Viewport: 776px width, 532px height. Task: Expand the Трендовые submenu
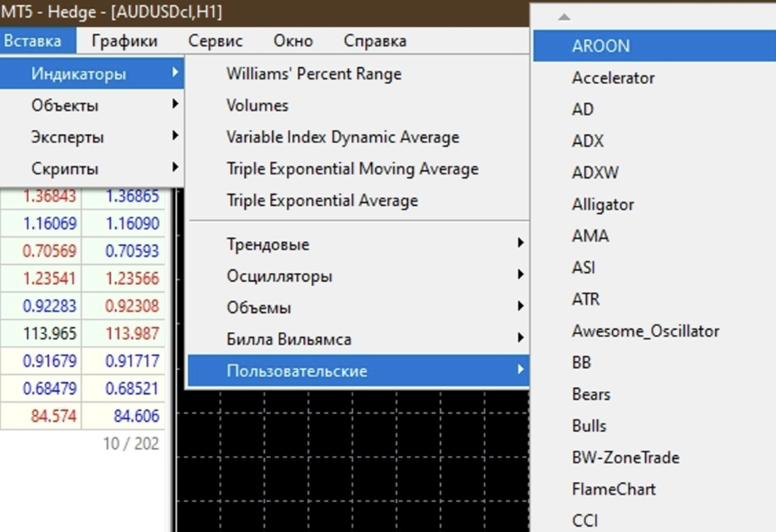(359, 244)
